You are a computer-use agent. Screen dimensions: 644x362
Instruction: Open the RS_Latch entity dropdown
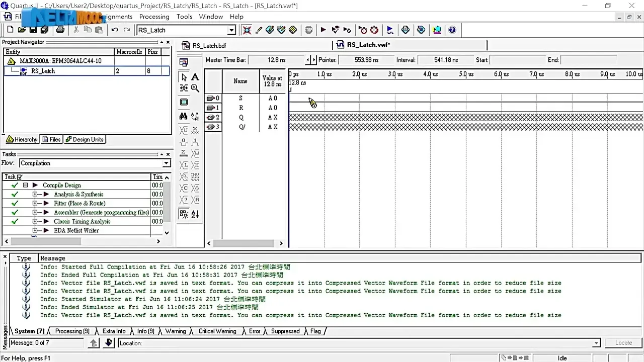(232, 30)
